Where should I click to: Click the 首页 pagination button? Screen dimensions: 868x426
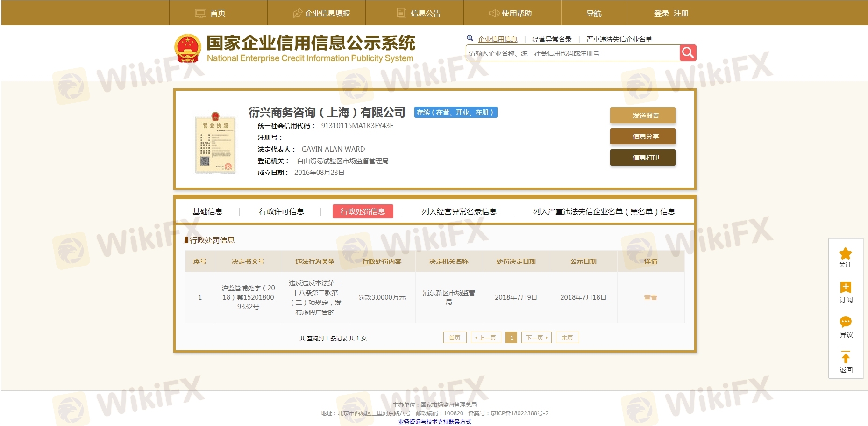tap(455, 338)
